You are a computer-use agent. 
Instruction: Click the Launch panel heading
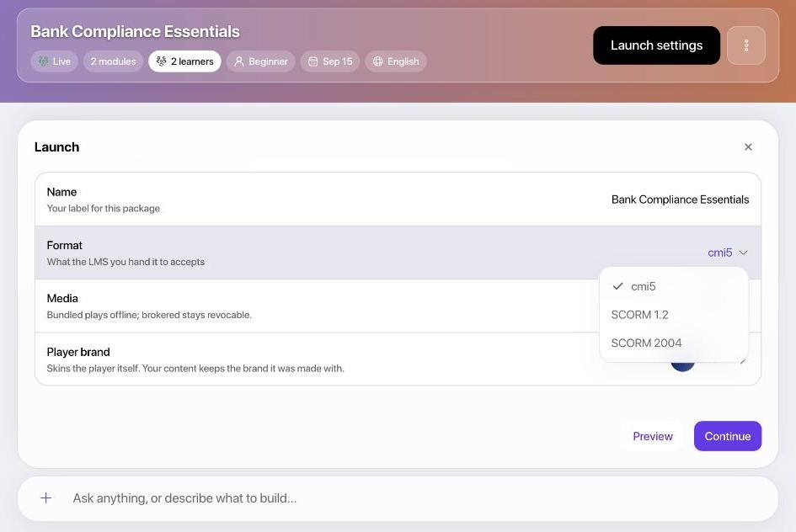pos(57,147)
